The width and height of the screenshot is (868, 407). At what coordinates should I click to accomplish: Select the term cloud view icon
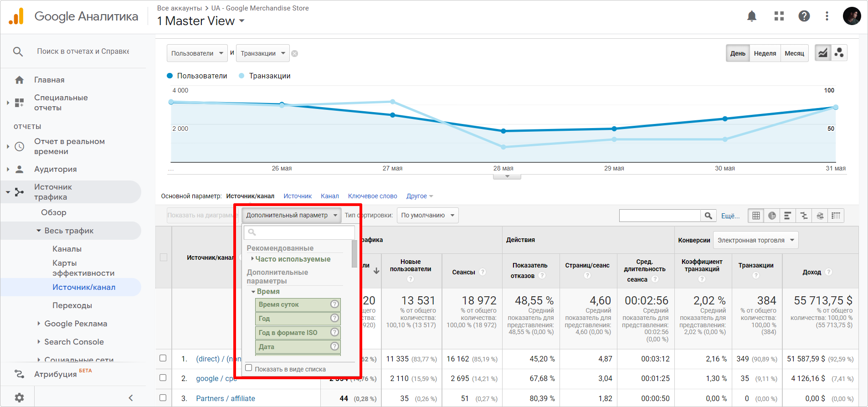(x=820, y=216)
